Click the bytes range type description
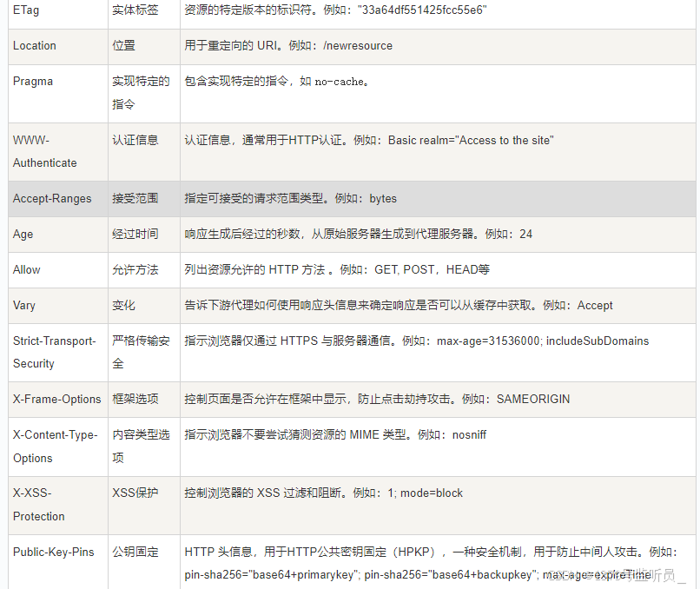The width and height of the screenshot is (700, 589). click(438, 199)
